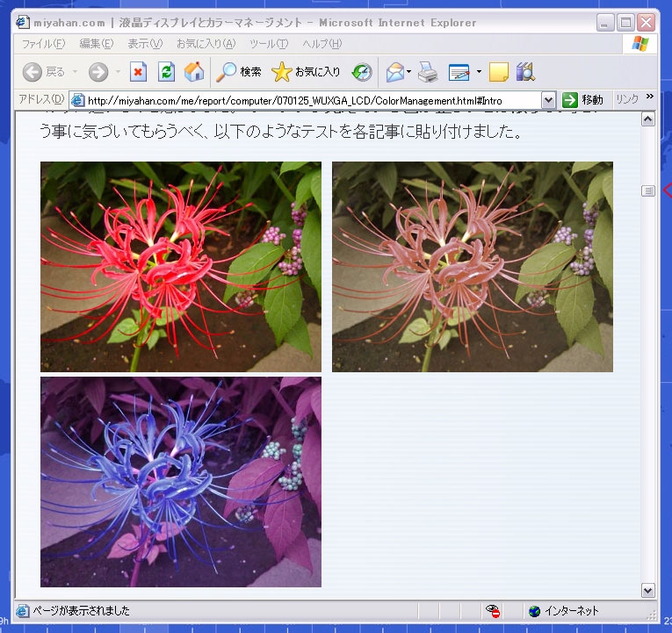
Task: Open the Research books icon
Action: [x=525, y=71]
